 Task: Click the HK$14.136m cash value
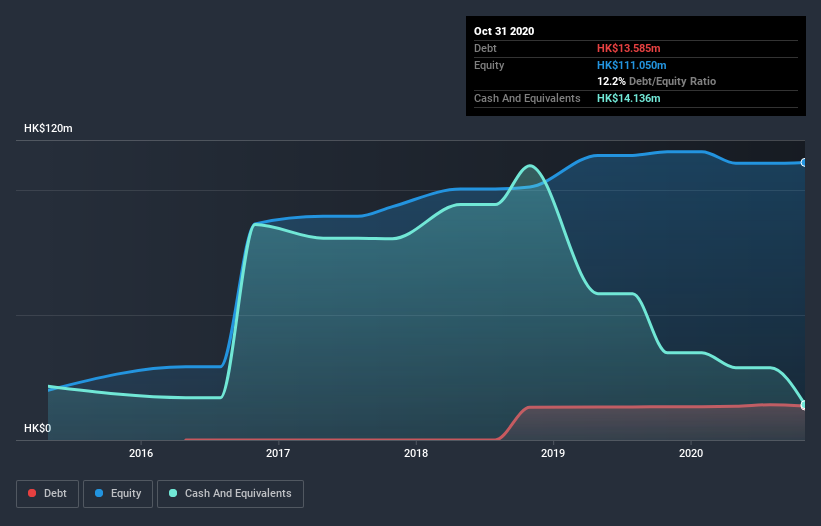[628, 98]
